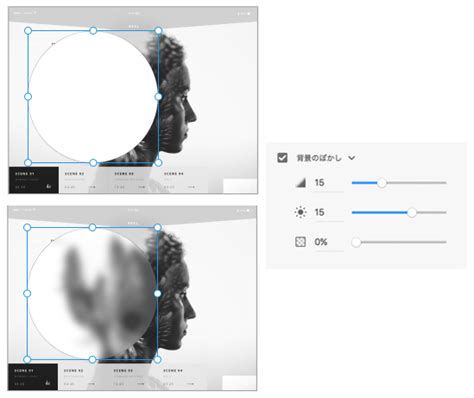This screenshot has height=398, width=474.
Task: Select the brightness value field beside the sun icon
Action: [328, 212]
